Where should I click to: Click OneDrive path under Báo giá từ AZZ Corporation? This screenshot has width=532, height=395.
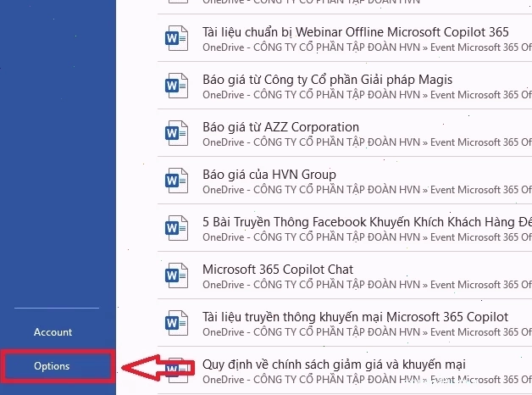point(367,142)
